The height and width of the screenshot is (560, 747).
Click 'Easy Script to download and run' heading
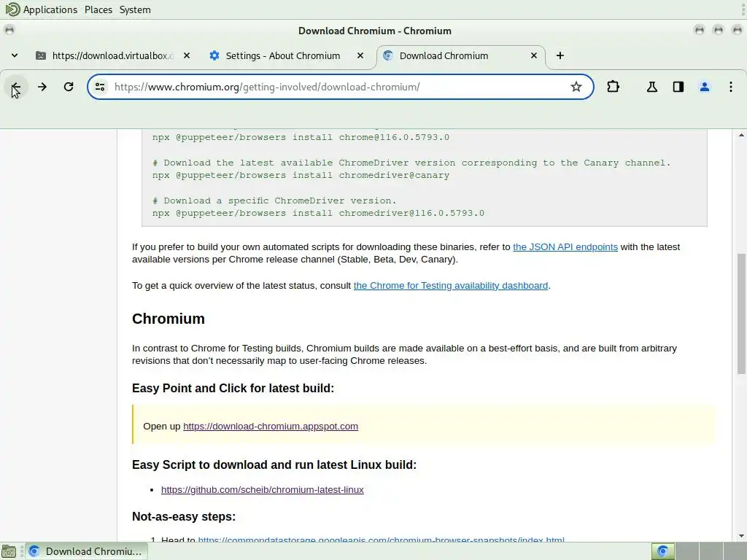click(274, 465)
